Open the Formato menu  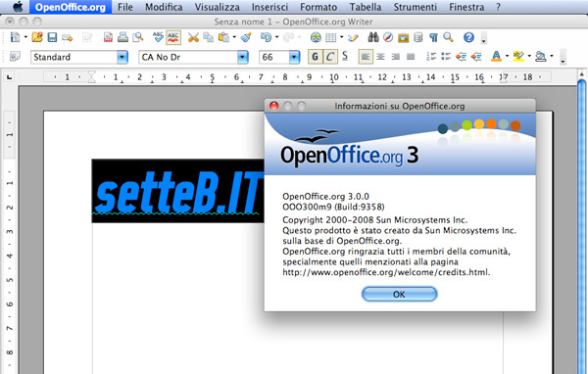coord(318,7)
